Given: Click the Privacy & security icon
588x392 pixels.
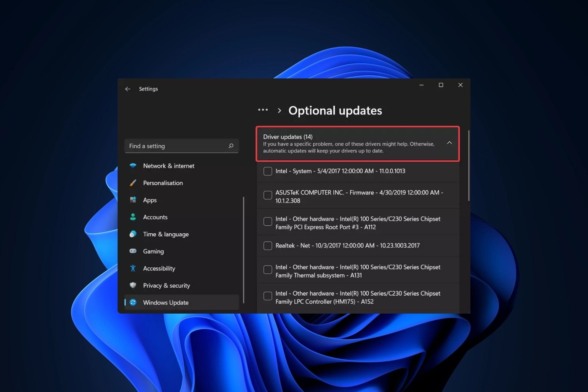Looking at the screenshot, I should 134,285.
